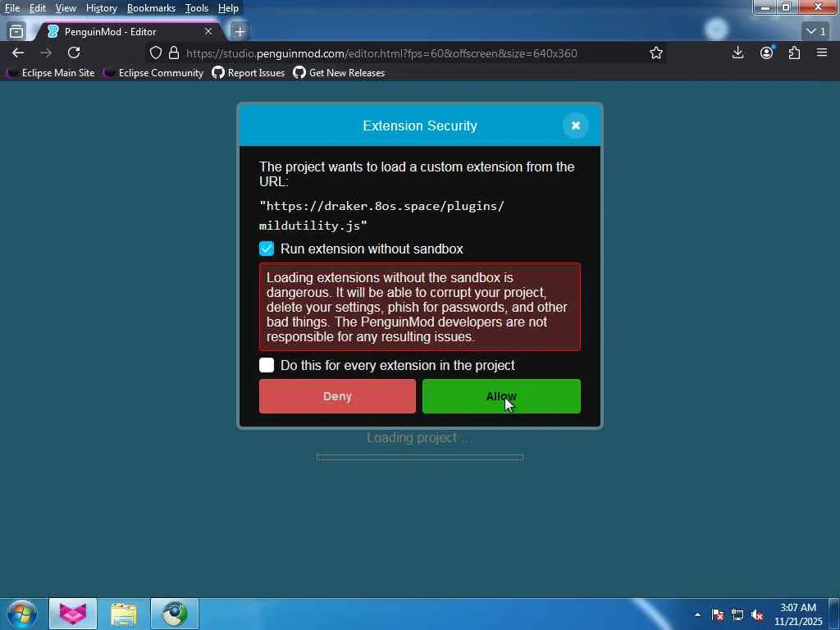Show hidden tray icons arrow

pyautogui.click(x=697, y=614)
